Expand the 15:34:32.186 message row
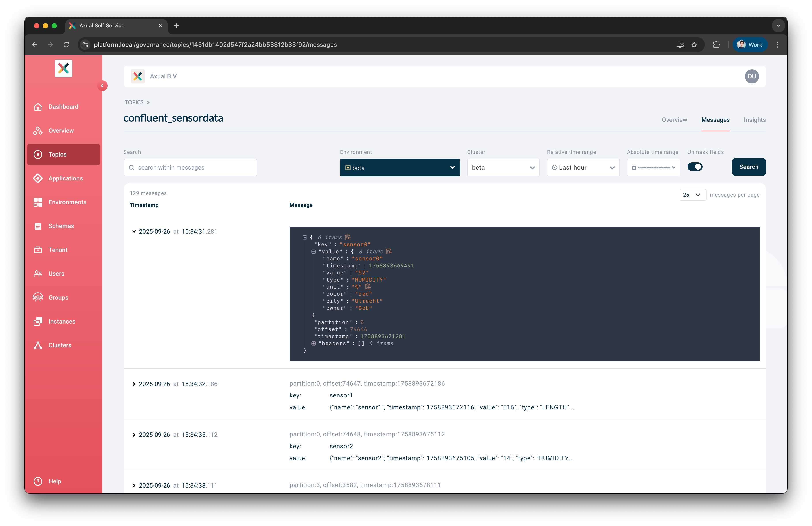812x526 pixels. pyautogui.click(x=134, y=384)
